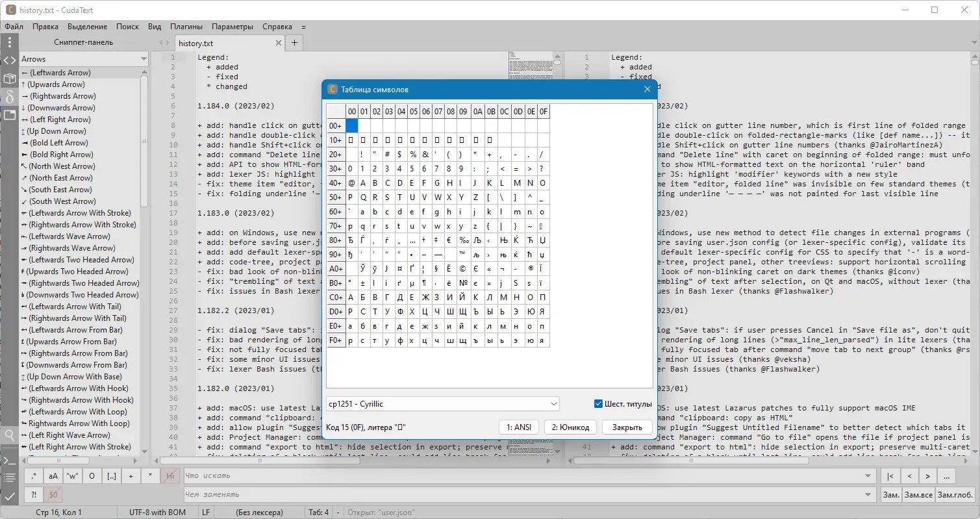Image resolution: width=980 pixels, height=519 pixels.
Task: Toggle multi-line '+' search option
Action: pos(131,476)
